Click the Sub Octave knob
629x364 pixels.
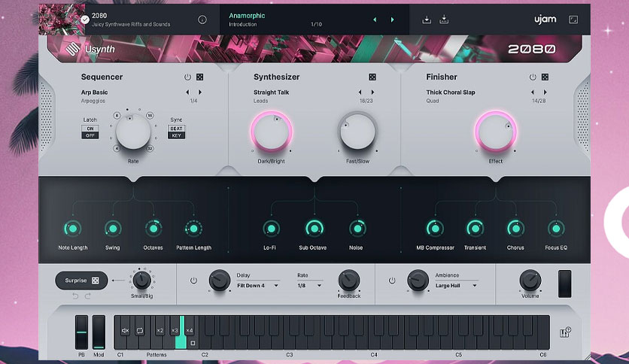pyautogui.click(x=314, y=229)
